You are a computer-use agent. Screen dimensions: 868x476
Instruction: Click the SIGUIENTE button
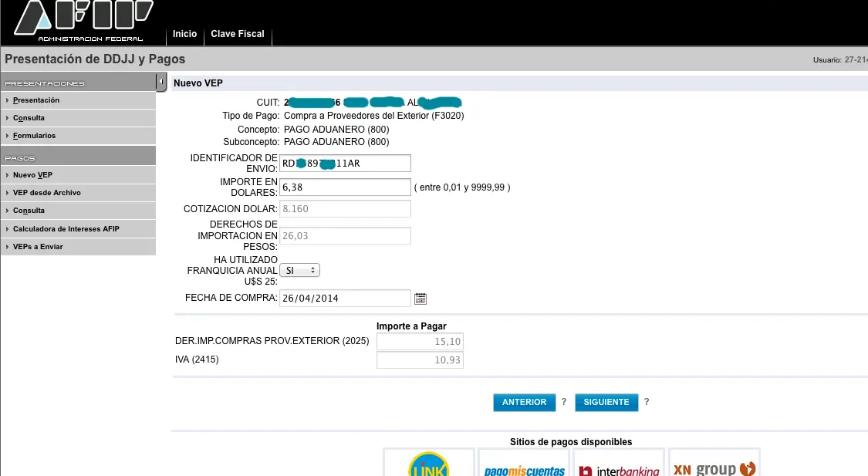606,403
